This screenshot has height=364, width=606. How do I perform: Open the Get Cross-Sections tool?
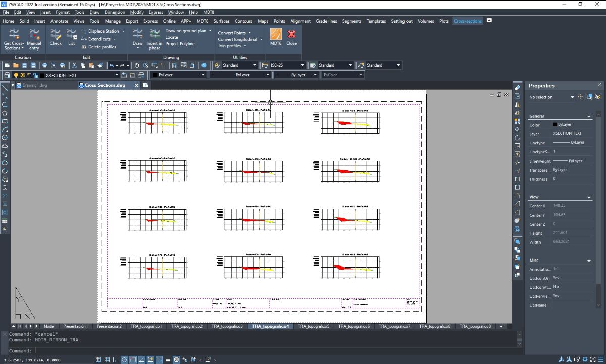coord(14,38)
